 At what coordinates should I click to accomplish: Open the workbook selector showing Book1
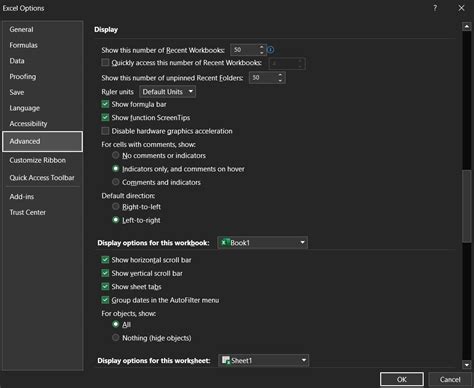(x=263, y=242)
